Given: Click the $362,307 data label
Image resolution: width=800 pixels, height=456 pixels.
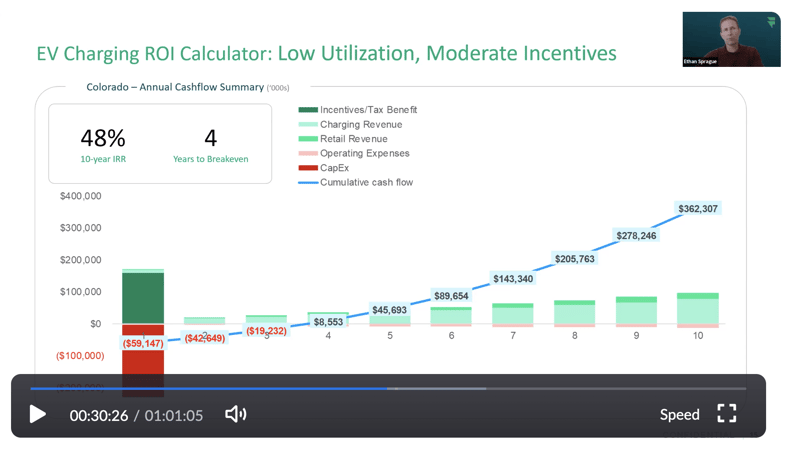Looking at the screenshot, I should [x=698, y=209].
